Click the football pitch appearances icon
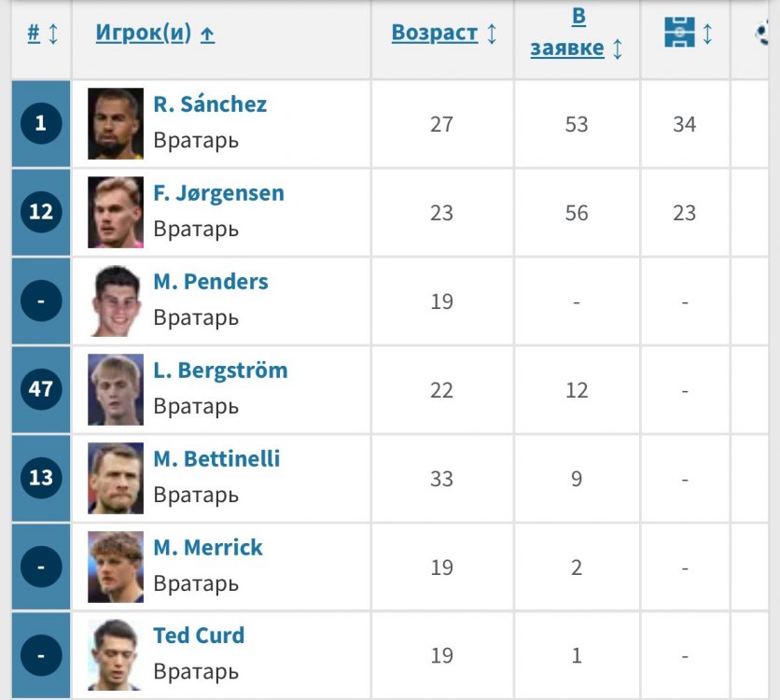Screen dimensions: 780x700 [x=680, y=33]
